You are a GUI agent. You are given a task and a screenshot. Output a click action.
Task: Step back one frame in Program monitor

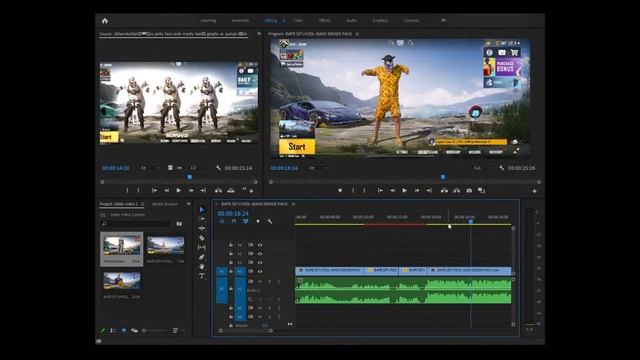pyautogui.click(x=392, y=190)
